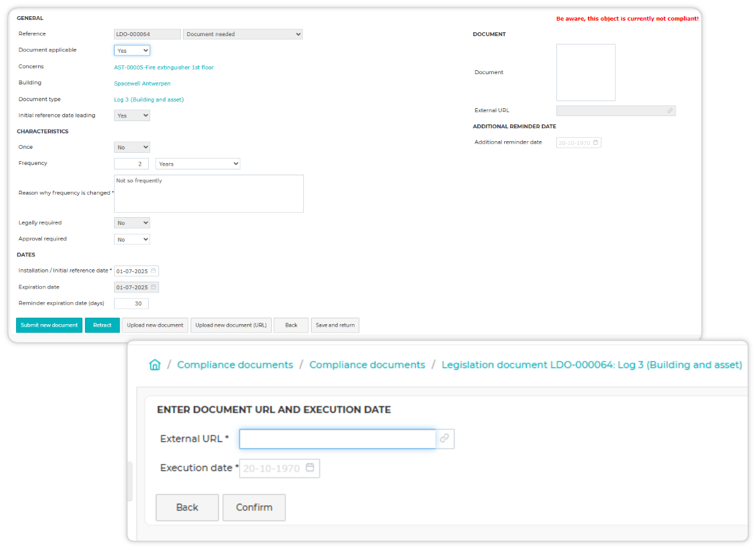Focus the Execution date field
Viewport: 756px width, 549px height.
click(x=279, y=468)
